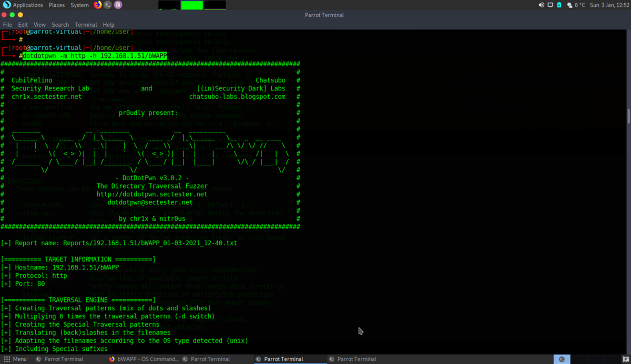Click 'Multiplying 6 times the traversal patterns' line
Screen dimensions: 631x364
[x=108, y=316]
